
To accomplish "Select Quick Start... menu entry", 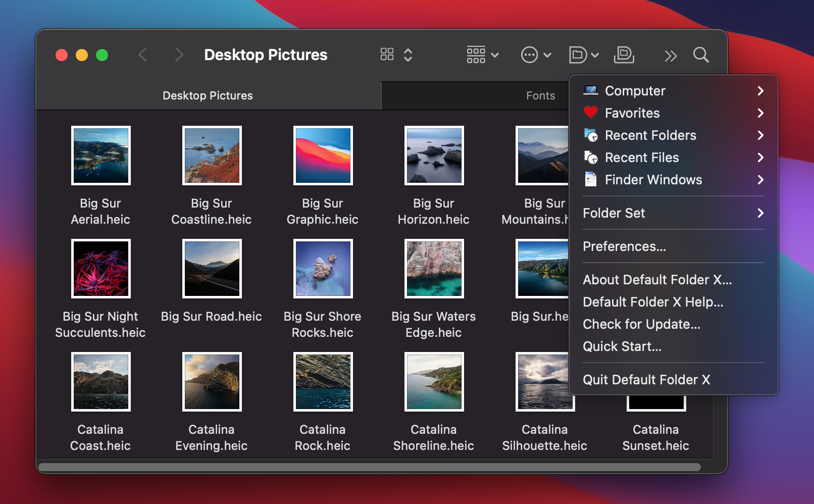I will coord(674,346).
